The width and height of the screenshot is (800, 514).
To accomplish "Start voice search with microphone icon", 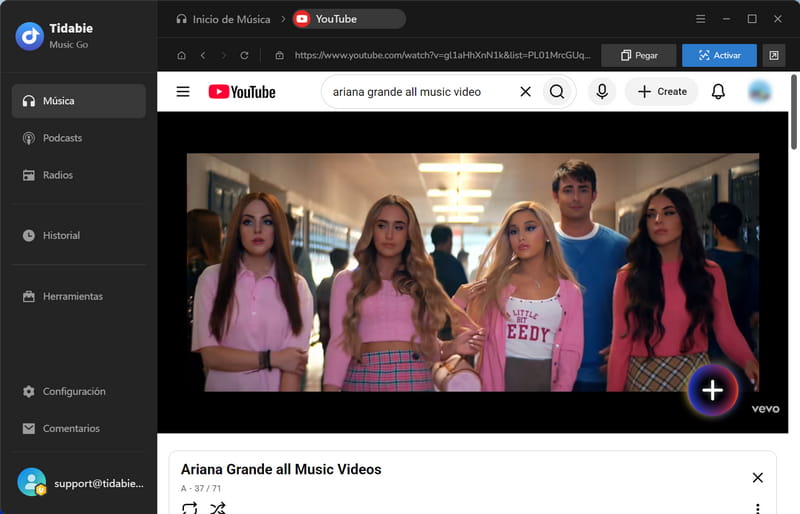I will (602, 92).
